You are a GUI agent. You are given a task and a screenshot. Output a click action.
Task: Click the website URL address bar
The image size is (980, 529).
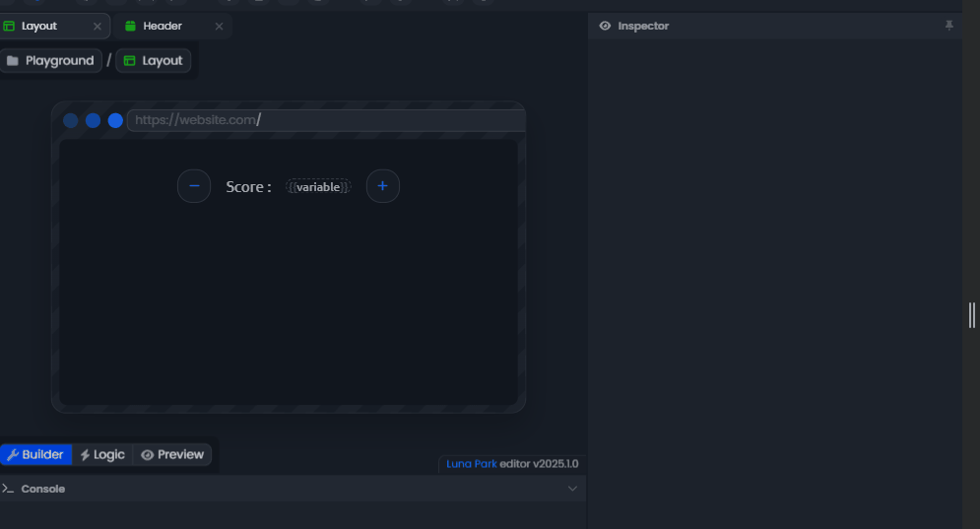326,120
